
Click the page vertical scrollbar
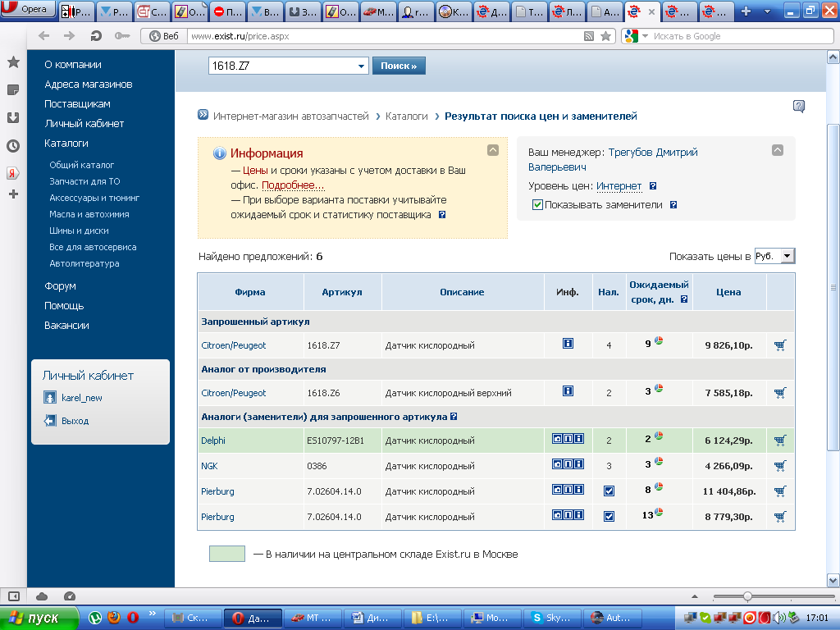[x=833, y=288]
